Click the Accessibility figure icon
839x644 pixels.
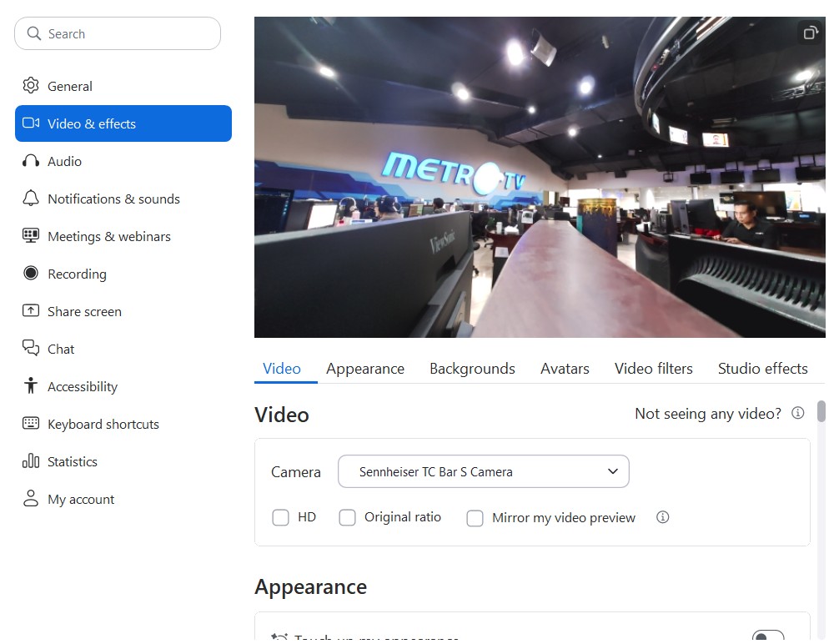click(x=31, y=385)
